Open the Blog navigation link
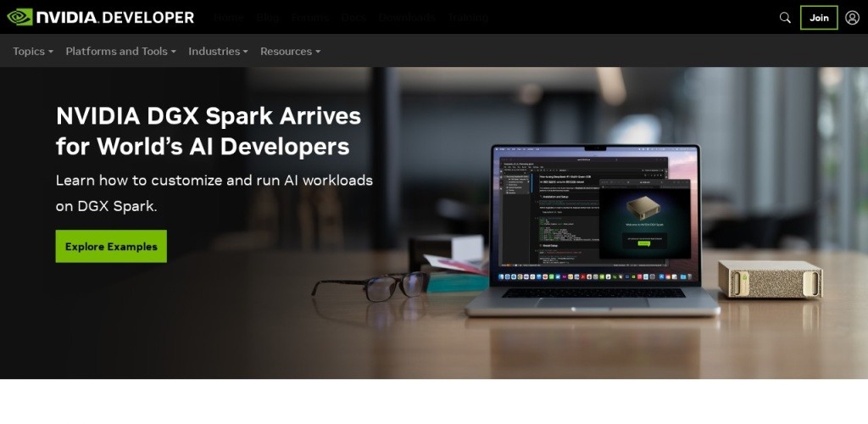 (268, 17)
